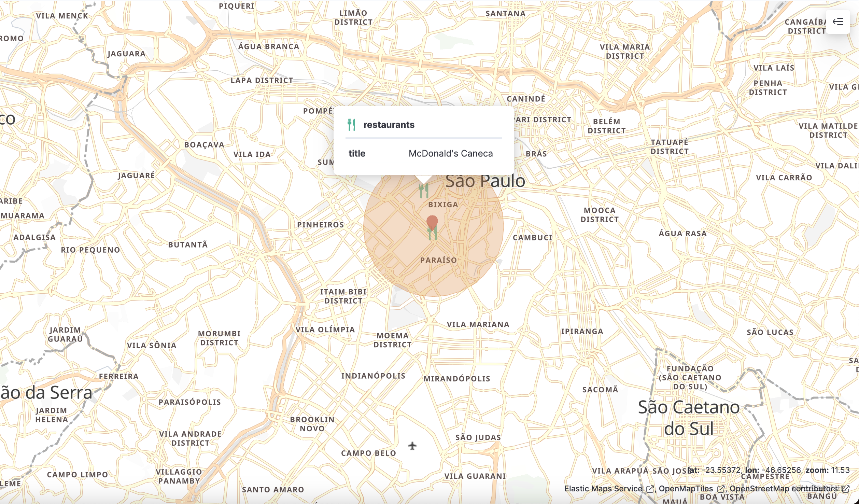Image resolution: width=859 pixels, height=504 pixels.
Task: Click the "IPIRANGA" neighborhood label
Action: (582, 331)
